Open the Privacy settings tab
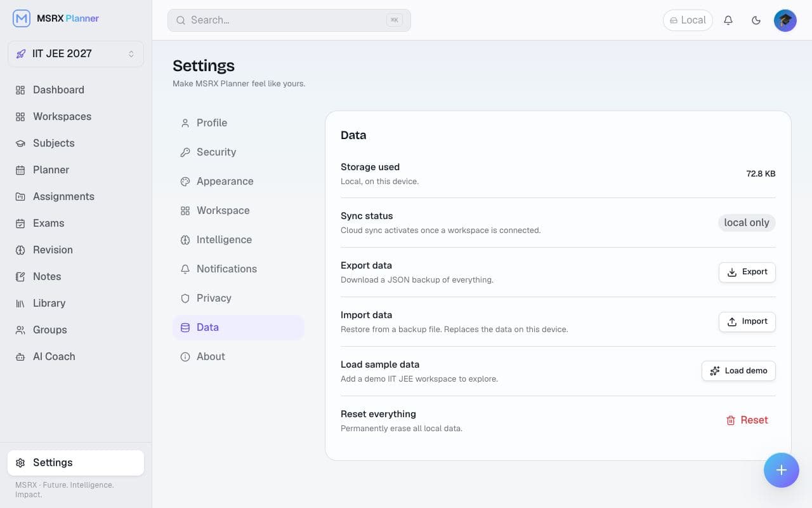This screenshot has height=508, width=812. point(239,298)
